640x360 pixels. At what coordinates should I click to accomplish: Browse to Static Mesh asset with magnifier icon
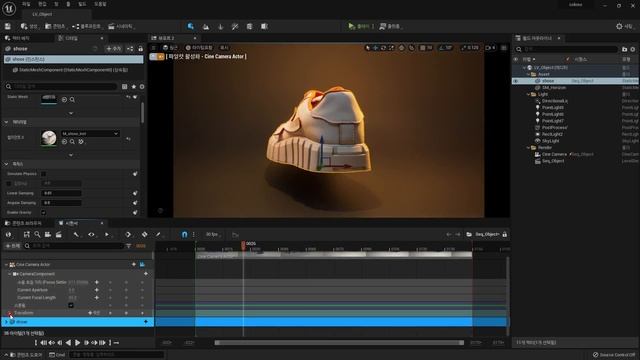pos(72,100)
